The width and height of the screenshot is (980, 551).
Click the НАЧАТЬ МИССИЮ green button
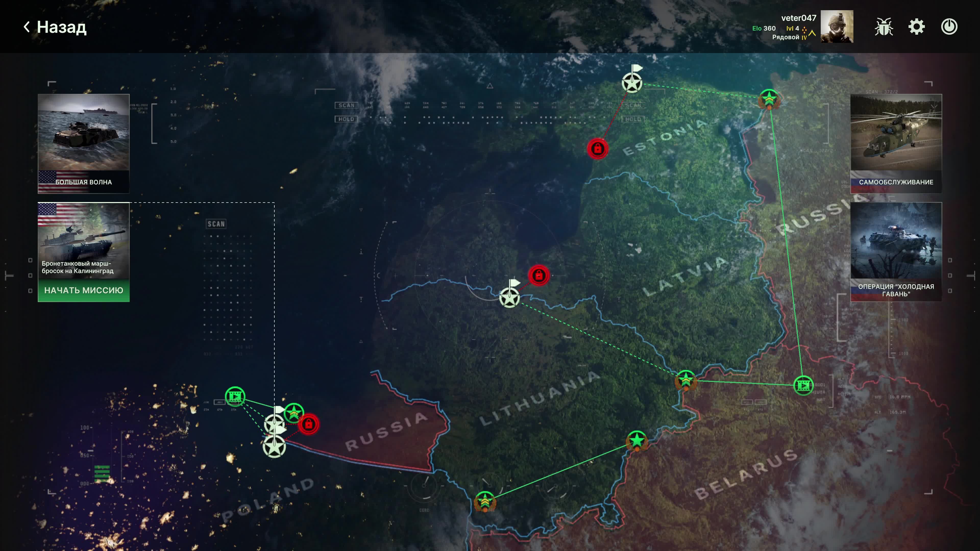click(84, 291)
